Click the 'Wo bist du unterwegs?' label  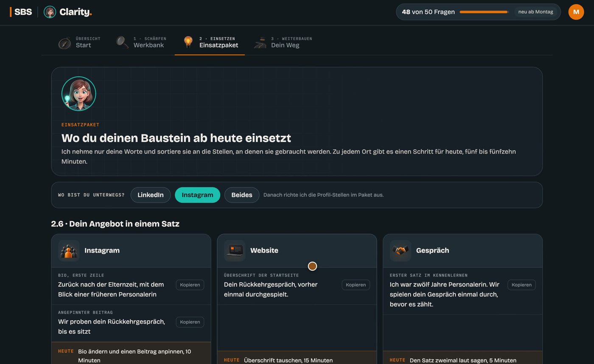91,195
